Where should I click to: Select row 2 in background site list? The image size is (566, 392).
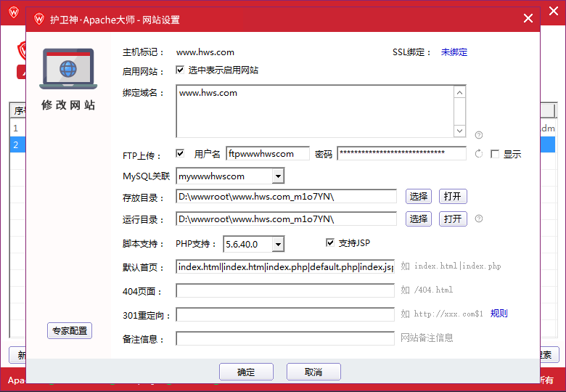point(17,144)
